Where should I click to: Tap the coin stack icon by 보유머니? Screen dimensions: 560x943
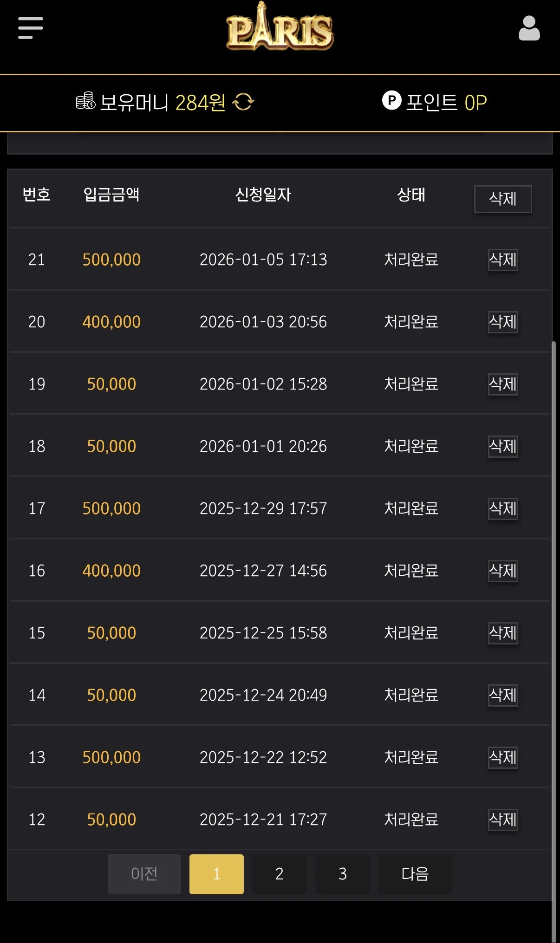point(85,101)
